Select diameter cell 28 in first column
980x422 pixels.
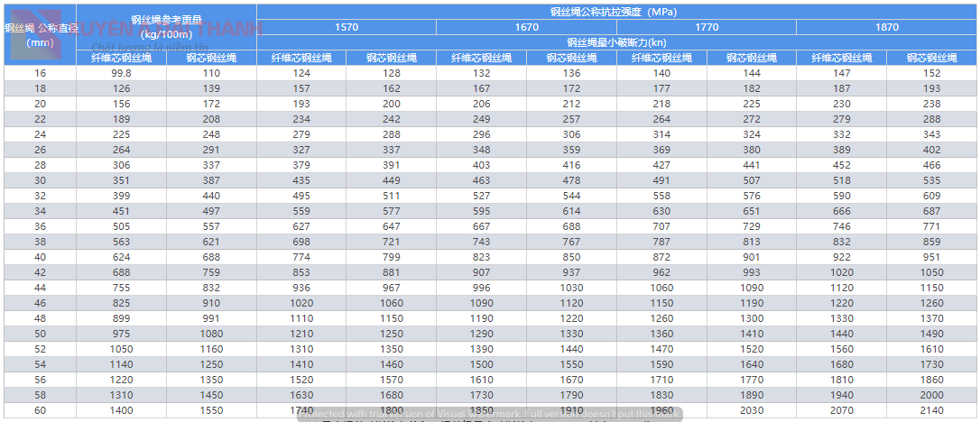click(40, 165)
